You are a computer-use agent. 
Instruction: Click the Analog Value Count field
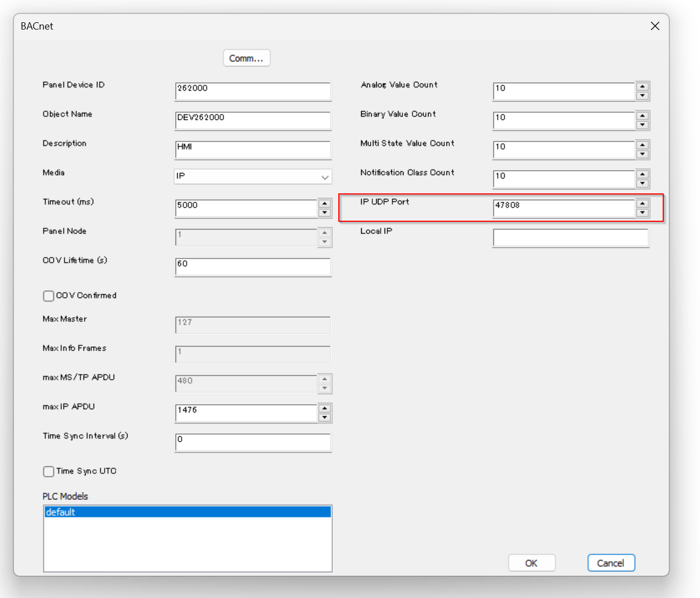(563, 91)
